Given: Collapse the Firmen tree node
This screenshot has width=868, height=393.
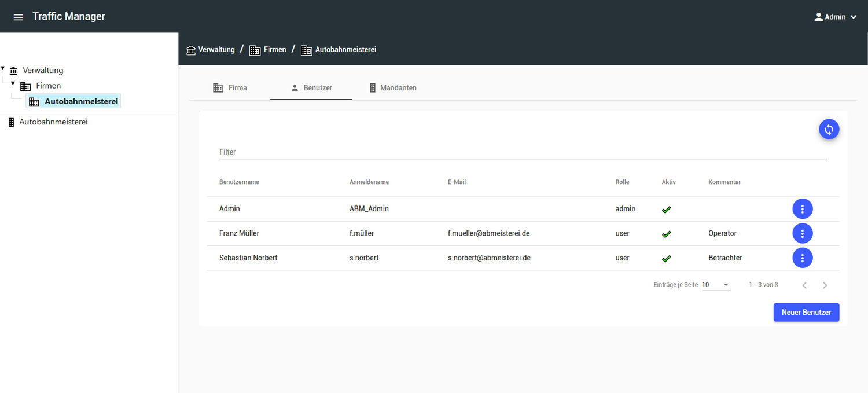Looking at the screenshot, I should click(x=13, y=83).
